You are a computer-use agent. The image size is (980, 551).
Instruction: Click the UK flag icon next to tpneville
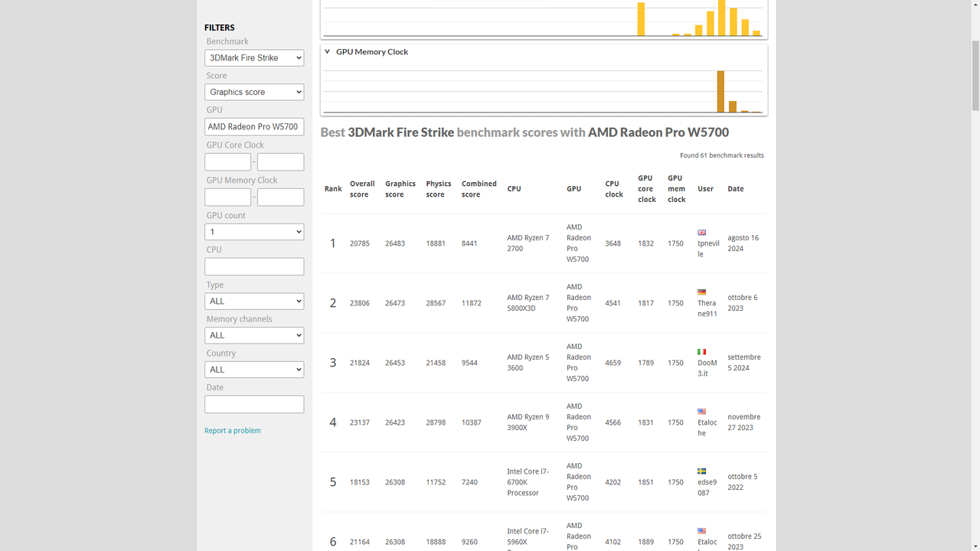[701, 233]
